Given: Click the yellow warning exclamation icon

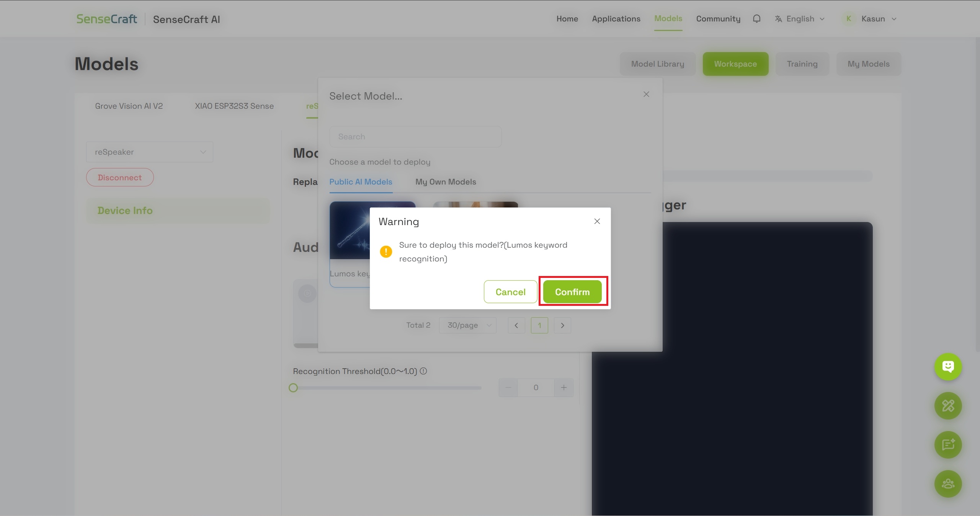Looking at the screenshot, I should 386,251.
